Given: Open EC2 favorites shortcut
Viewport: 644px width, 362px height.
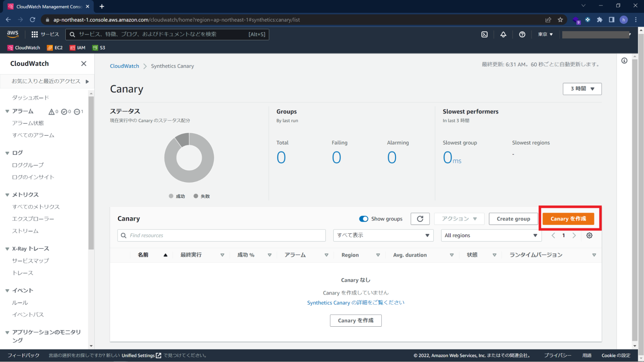Looking at the screenshot, I should click(x=55, y=48).
